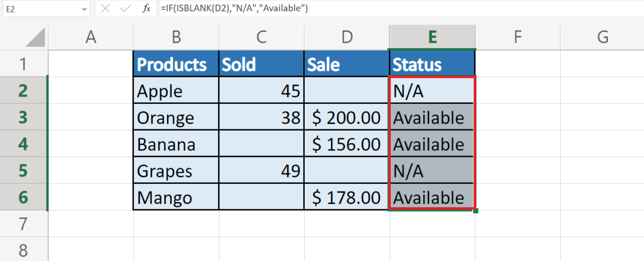644x261 pixels.
Task: Expand the Name Box dropdown arrow
Action: [84, 9]
